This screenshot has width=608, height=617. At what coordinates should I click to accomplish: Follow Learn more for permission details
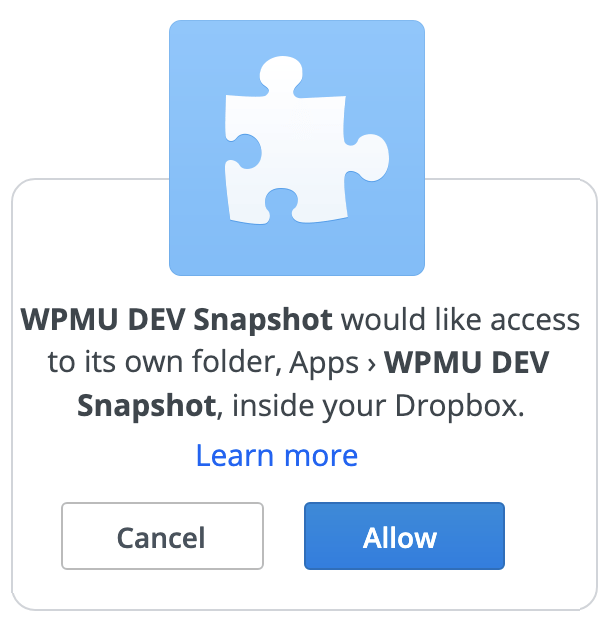point(277,456)
